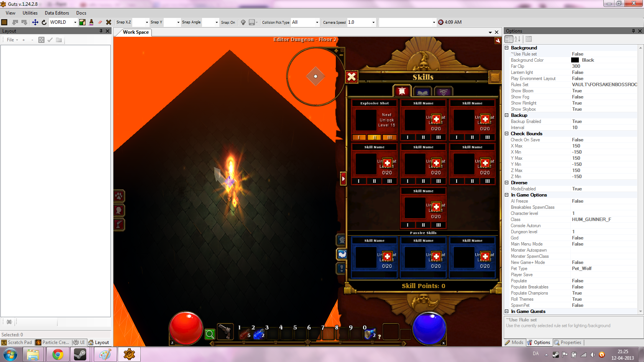Click the lightbulb icon in toolbar
This screenshot has height=362, width=644.
click(x=243, y=22)
